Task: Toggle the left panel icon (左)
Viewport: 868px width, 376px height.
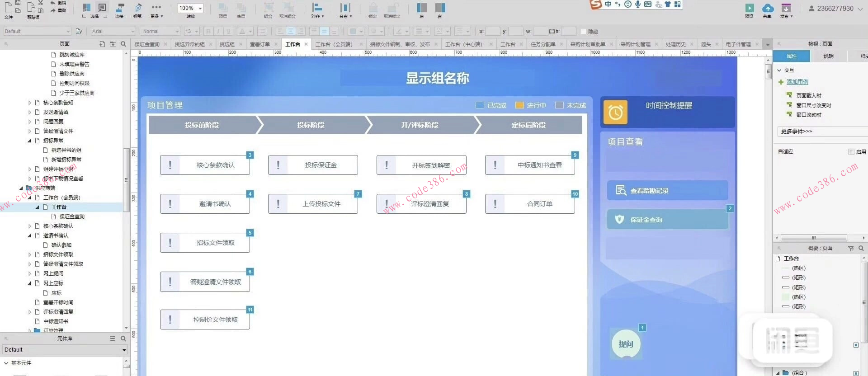Action: tap(422, 8)
